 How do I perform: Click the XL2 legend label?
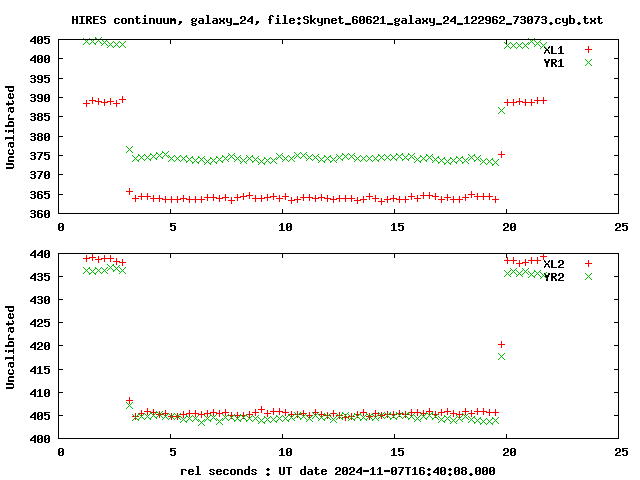553,264
